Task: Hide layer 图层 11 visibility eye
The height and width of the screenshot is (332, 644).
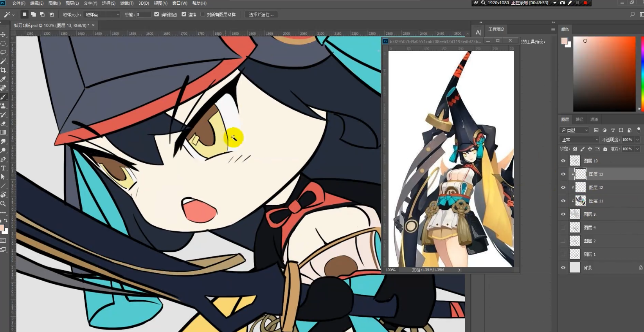Action: pos(563,201)
